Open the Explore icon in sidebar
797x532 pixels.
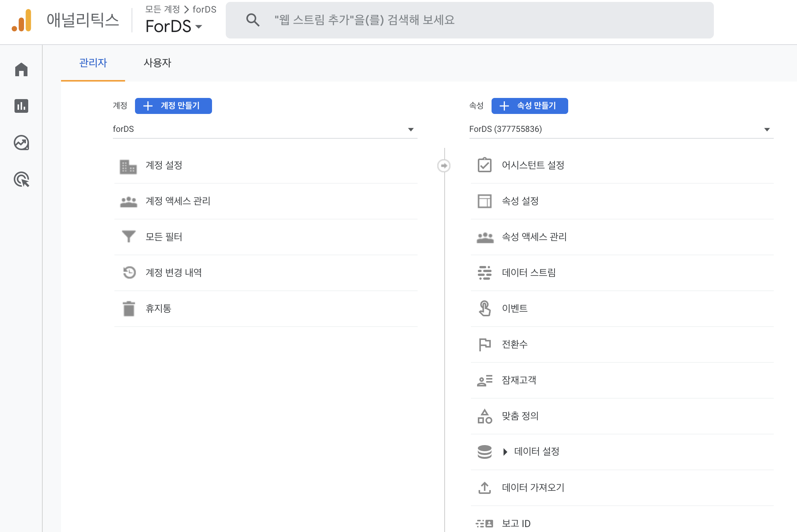21,143
